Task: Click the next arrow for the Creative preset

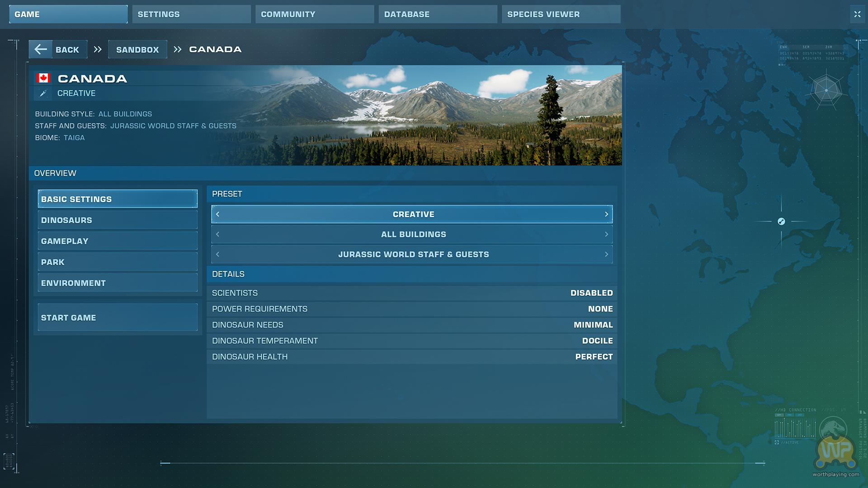Action: (606, 214)
